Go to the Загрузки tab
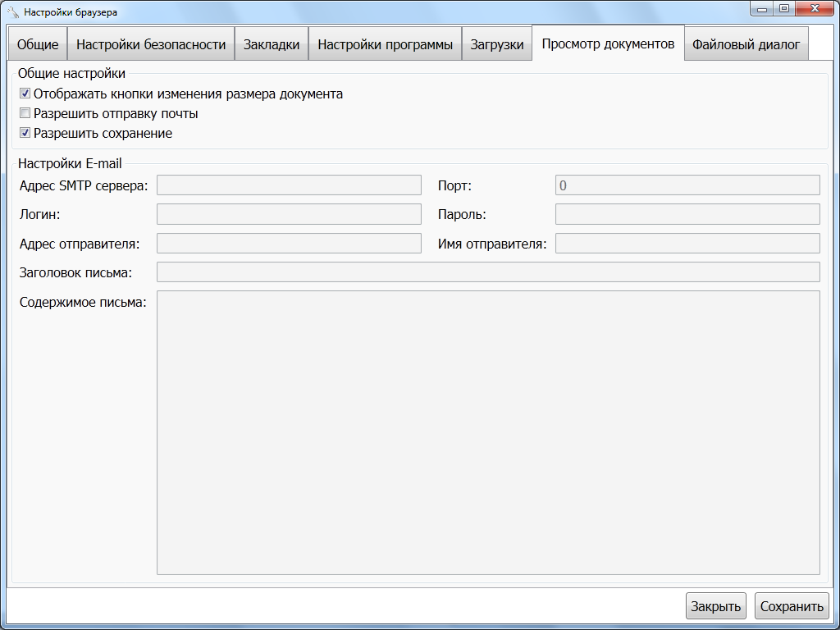This screenshot has width=840, height=630. click(x=497, y=45)
